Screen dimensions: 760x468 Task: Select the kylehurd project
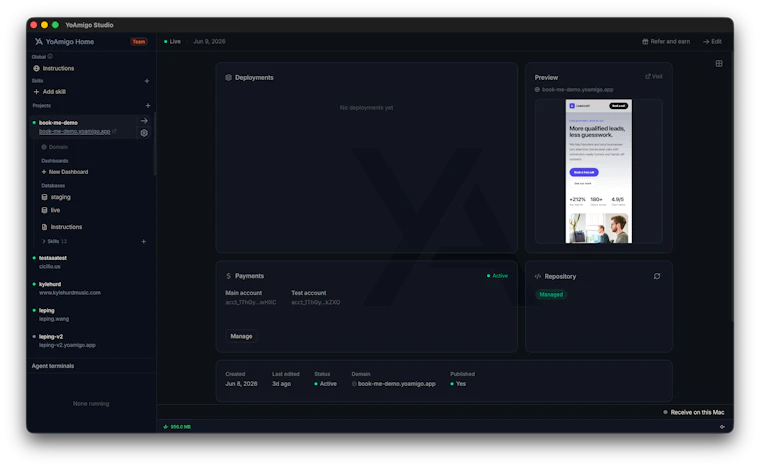(x=50, y=284)
